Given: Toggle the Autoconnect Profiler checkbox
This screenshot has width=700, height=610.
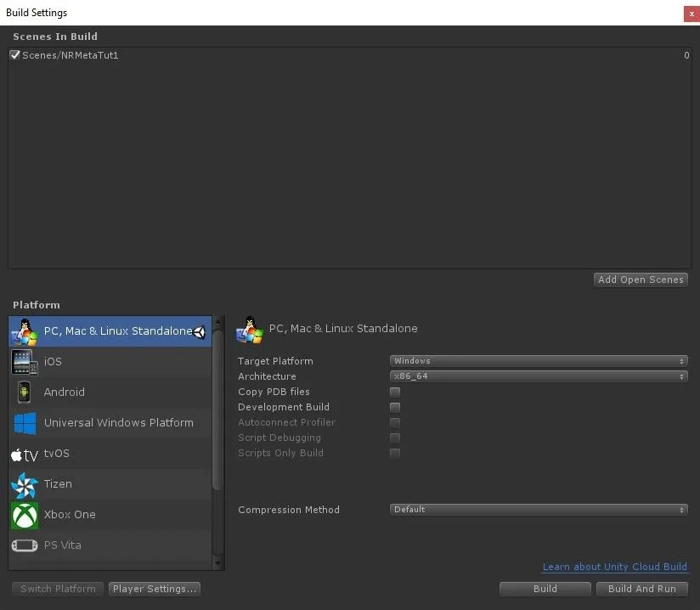Looking at the screenshot, I should pos(395,422).
